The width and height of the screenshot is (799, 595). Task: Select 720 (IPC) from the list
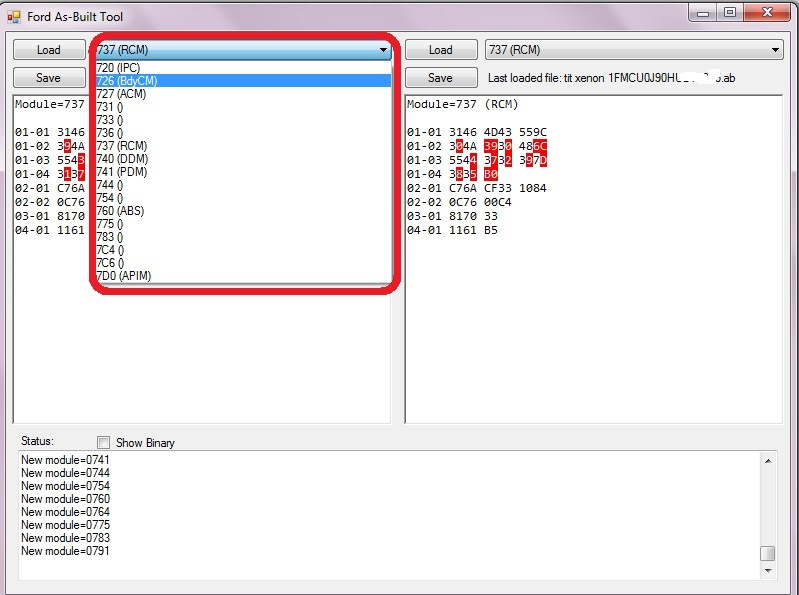[x=243, y=68]
